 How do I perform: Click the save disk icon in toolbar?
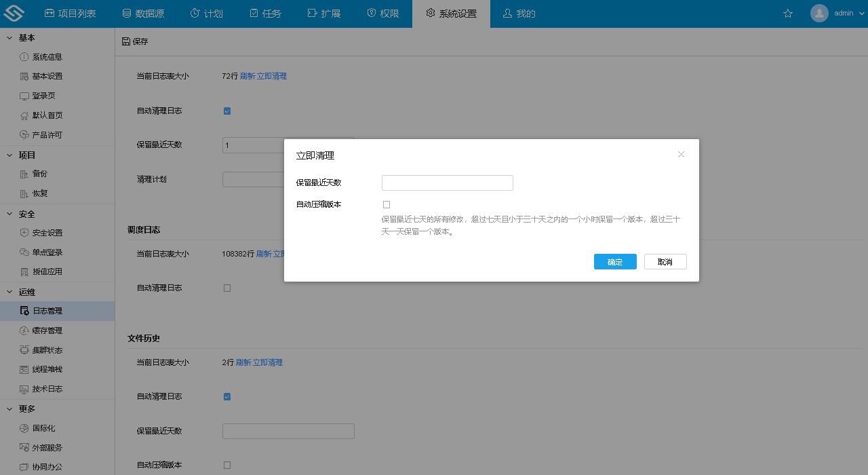[x=126, y=41]
